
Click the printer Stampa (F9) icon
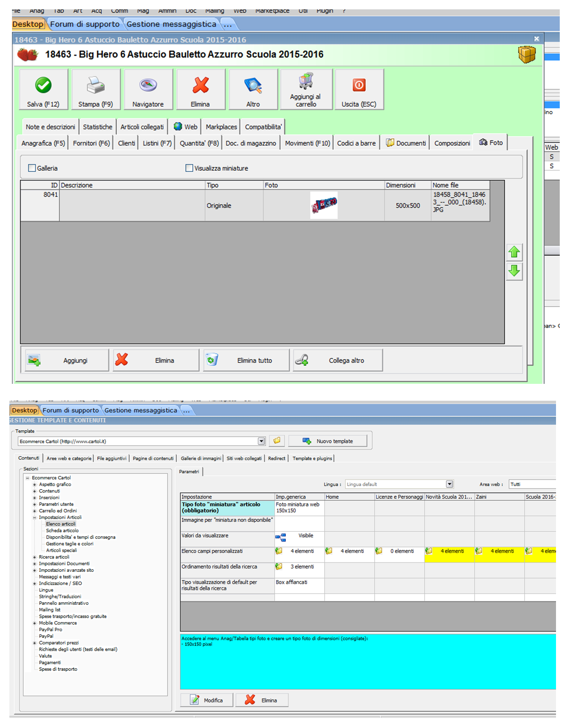(96, 85)
